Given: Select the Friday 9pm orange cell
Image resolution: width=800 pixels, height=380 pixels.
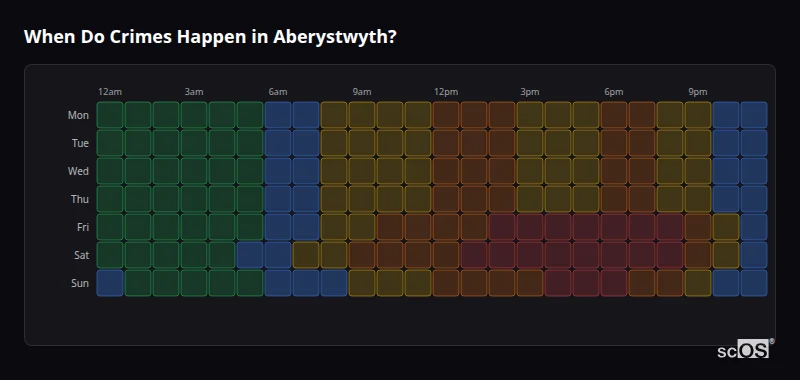Looking at the screenshot, I should tap(698, 227).
